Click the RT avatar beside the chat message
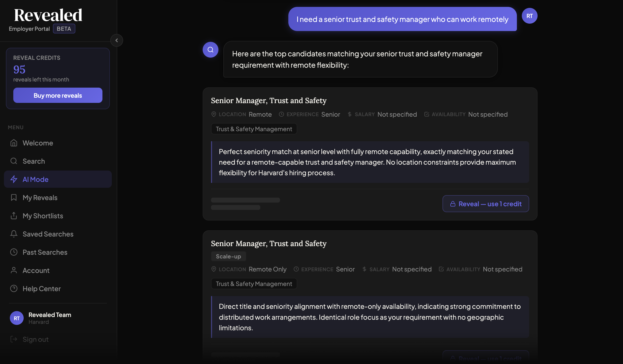The width and height of the screenshot is (623, 364). coord(529,16)
